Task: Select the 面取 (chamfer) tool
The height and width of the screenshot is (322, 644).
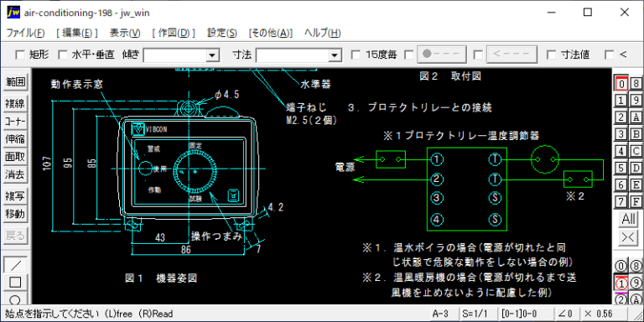Action: coord(16,157)
